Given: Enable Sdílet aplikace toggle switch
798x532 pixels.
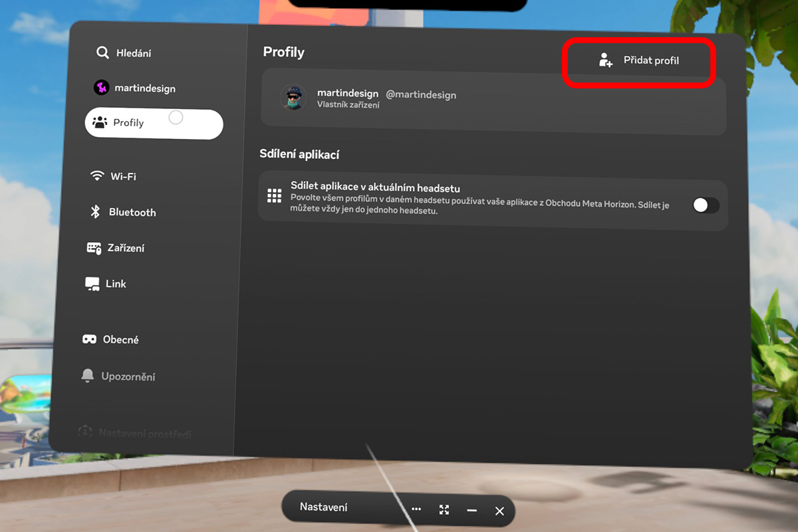Looking at the screenshot, I should tap(706, 205).
